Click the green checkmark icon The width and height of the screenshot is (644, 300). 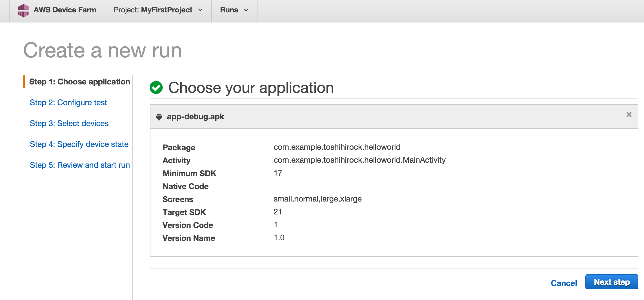(x=156, y=88)
